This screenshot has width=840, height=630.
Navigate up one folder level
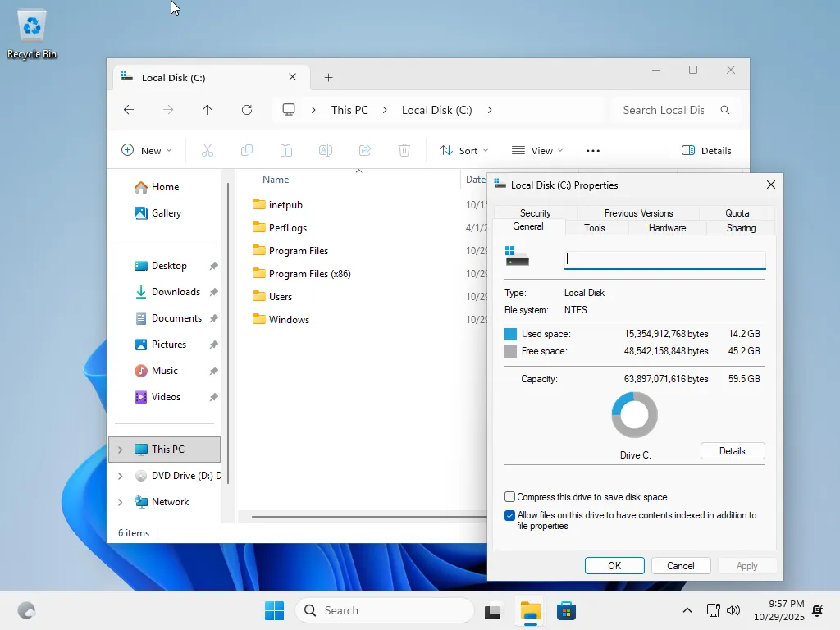(x=208, y=109)
